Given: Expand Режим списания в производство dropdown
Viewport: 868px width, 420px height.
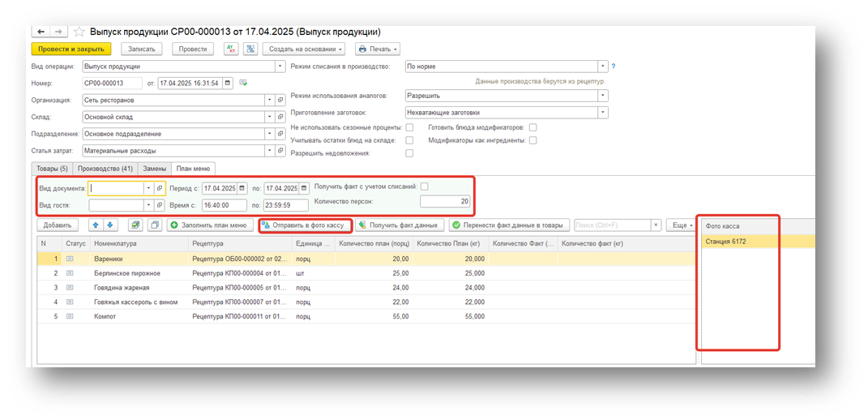Looking at the screenshot, I should (x=603, y=66).
